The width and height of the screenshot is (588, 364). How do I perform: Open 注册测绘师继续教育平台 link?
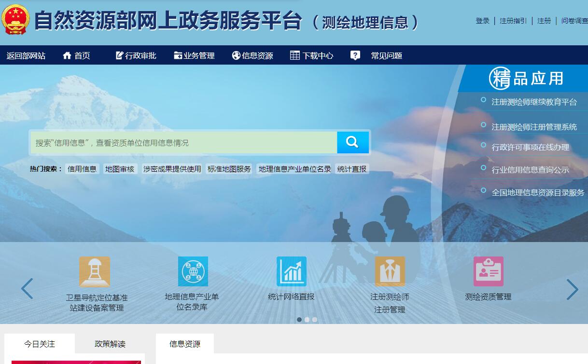(x=534, y=102)
